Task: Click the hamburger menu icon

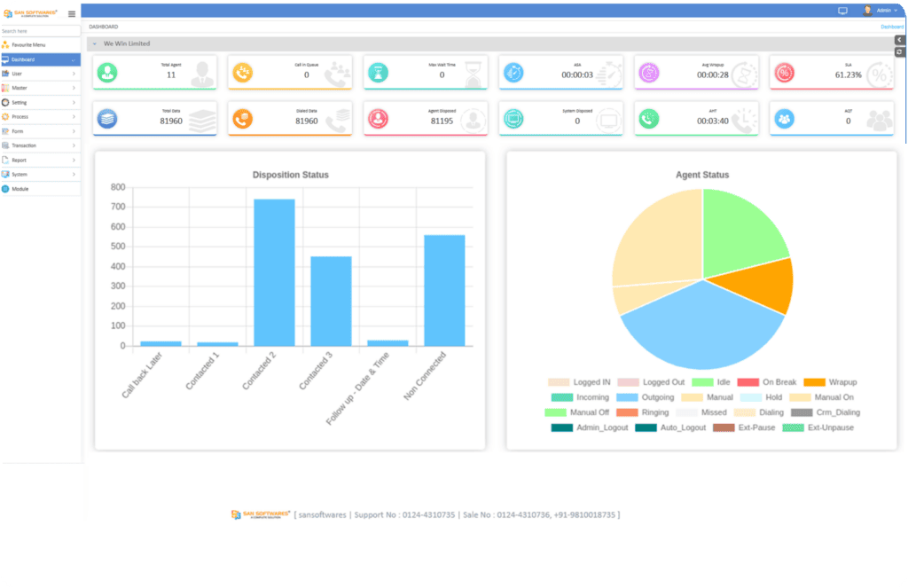Action: [72, 14]
